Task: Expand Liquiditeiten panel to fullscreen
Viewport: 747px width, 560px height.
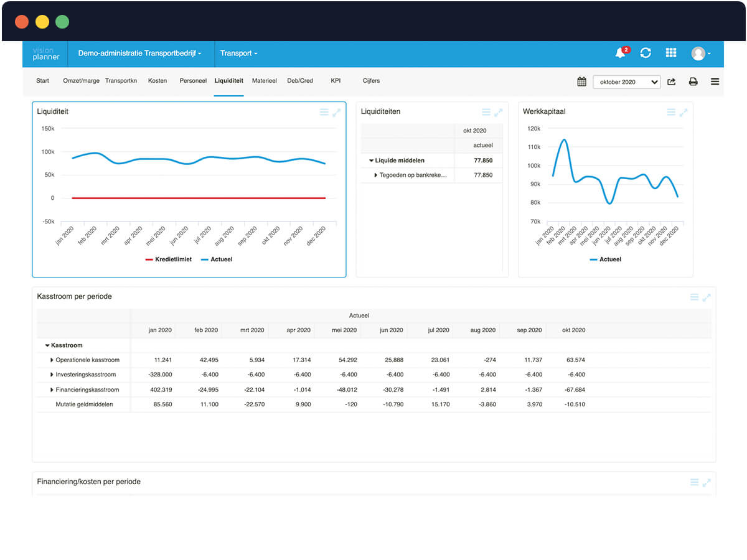Action: click(x=498, y=113)
